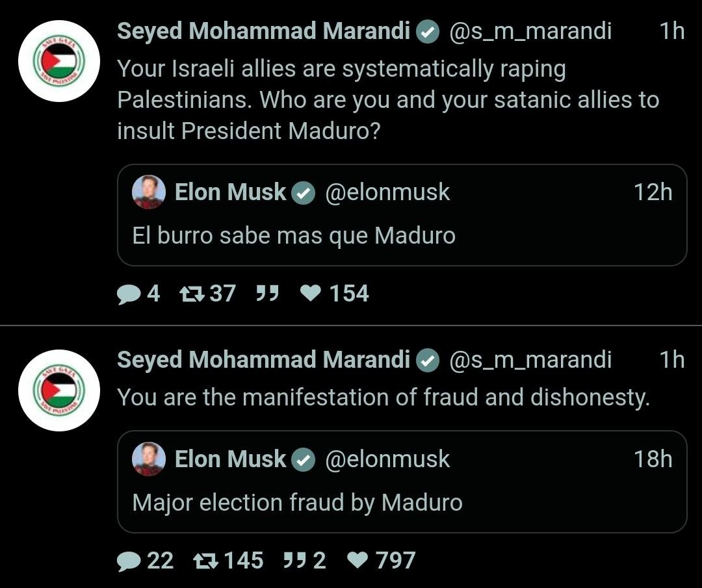Viewport: 702px width, 588px height.
Task: Open the @elonmusk handle in first quoted tweet
Action: 387,192
